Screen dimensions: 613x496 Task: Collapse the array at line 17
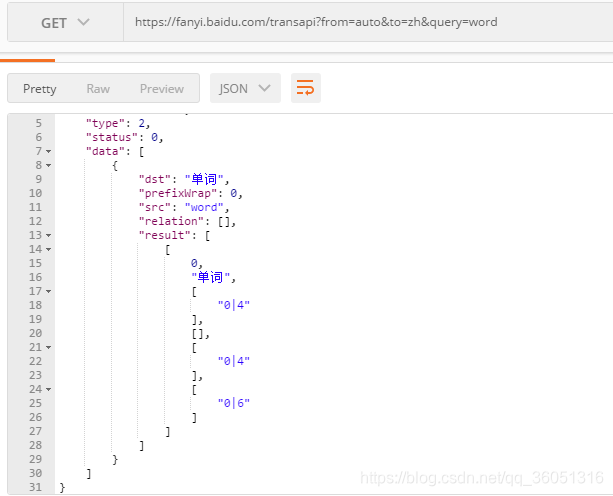pyautogui.click(x=48, y=291)
